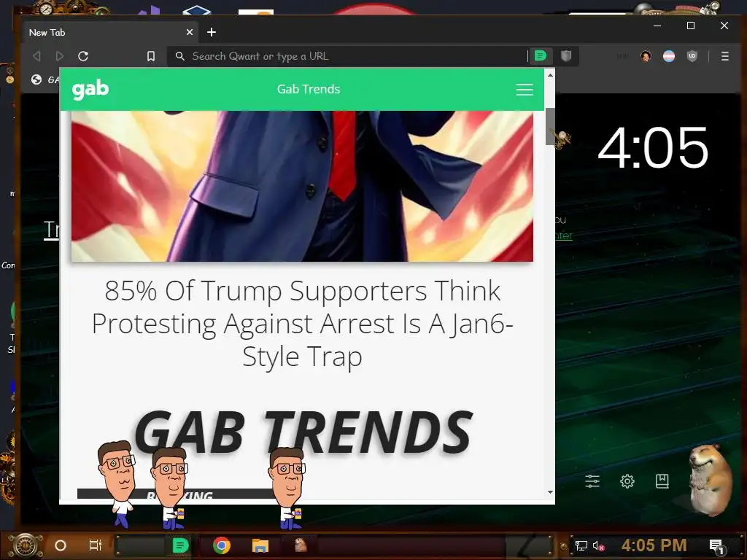Open the featured article illustration
This screenshot has height=560, width=747.
coord(302,186)
